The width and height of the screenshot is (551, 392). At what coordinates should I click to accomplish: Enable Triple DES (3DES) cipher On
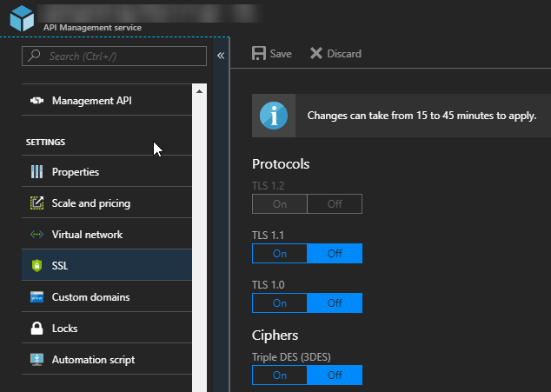(x=280, y=375)
